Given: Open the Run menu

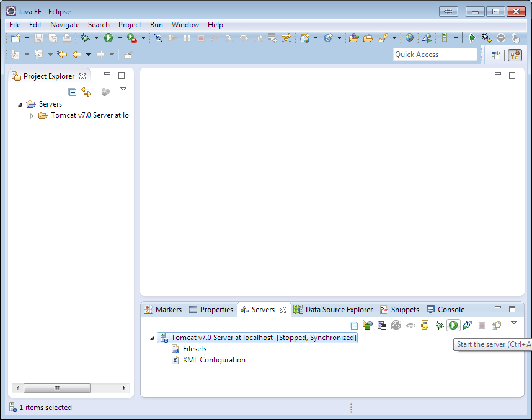Looking at the screenshot, I should pyautogui.click(x=156, y=25).
